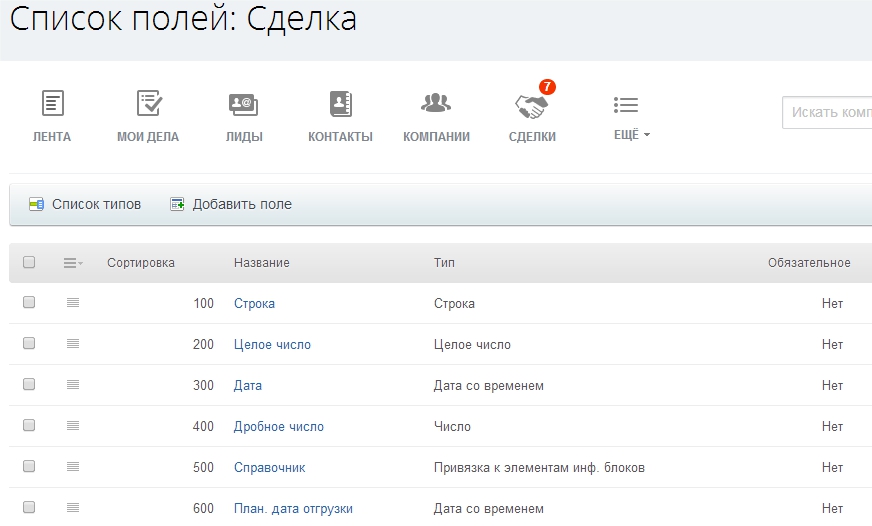Sort by Название column header
This screenshot has width=872, height=526.
(262, 263)
